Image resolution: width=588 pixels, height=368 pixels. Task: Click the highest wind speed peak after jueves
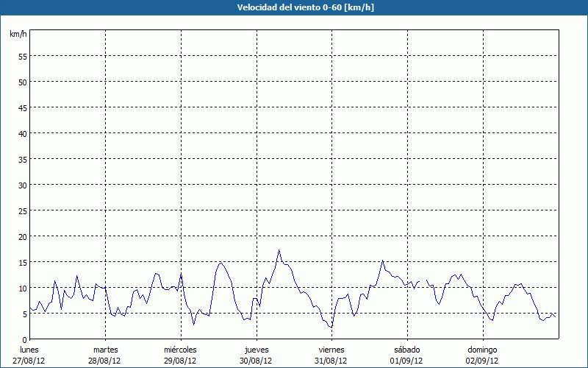point(279,250)
